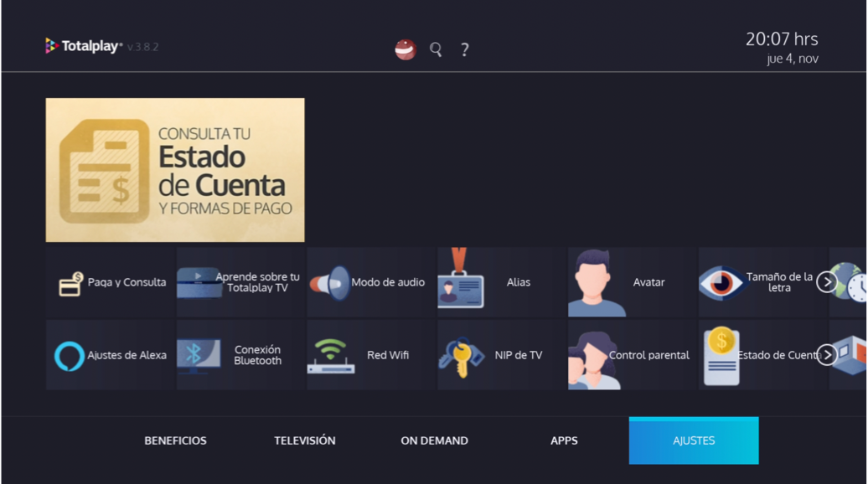868x484 pixels.
Task: Open Ajustes de Alexa tile
Action: tap(110, 355)
